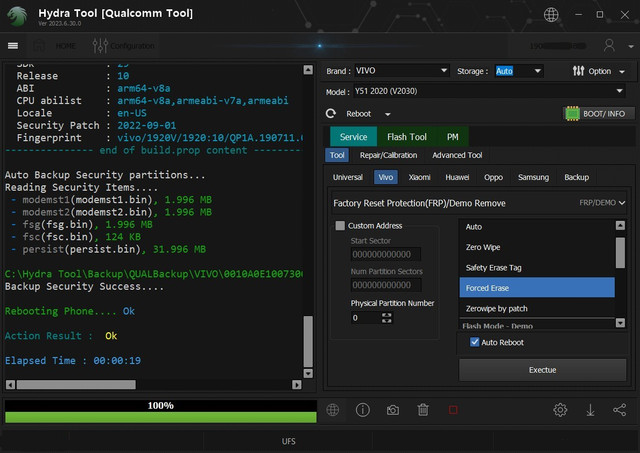Switch to the PM tab

[452, 137]
